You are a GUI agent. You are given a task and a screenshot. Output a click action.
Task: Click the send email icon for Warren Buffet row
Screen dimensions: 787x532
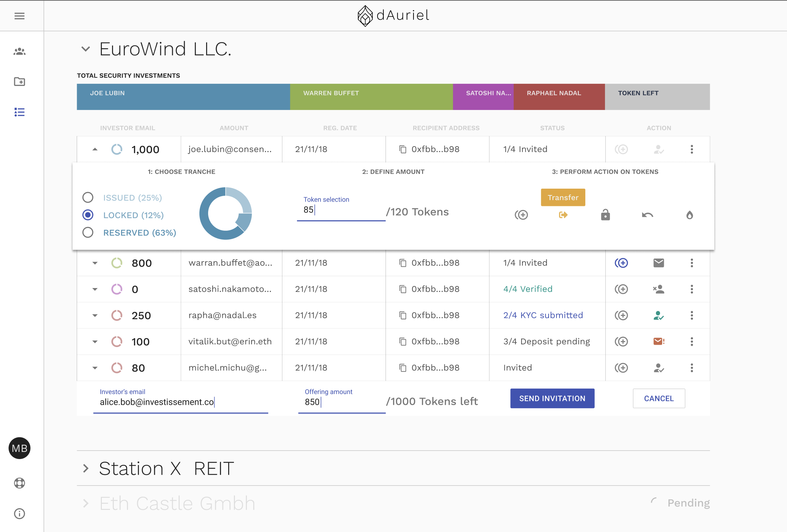point(658,263)
